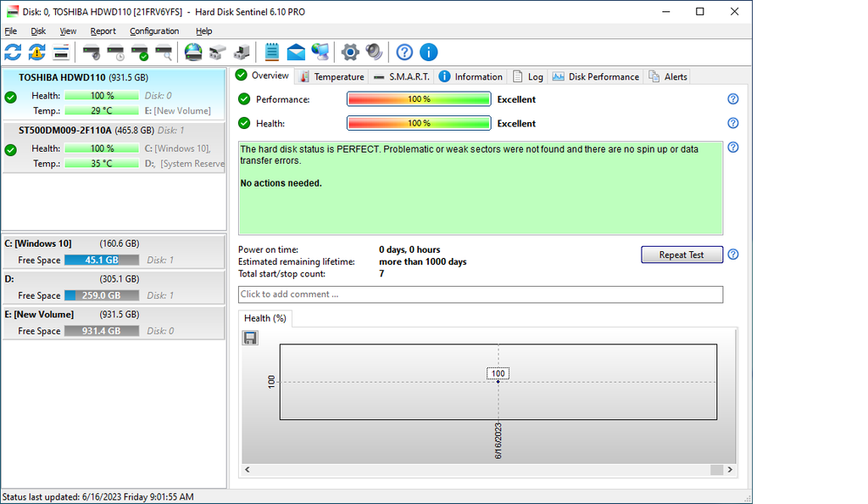Click the 100 data point label on the graph

pyautogui.click(x=498, y=374)
